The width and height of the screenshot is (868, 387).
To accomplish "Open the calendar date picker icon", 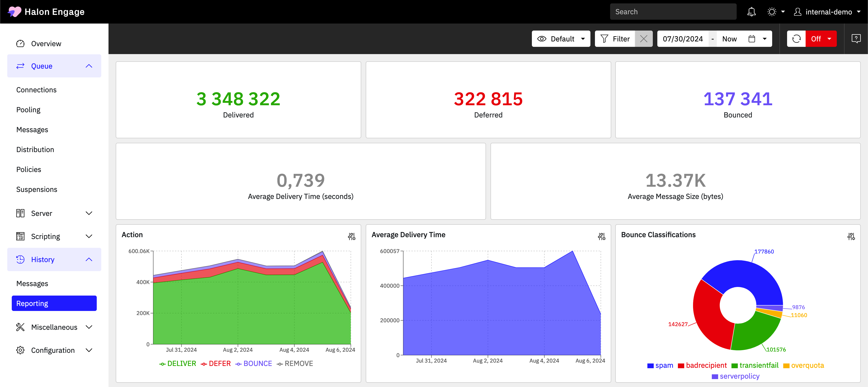I will tap(752, 39).
